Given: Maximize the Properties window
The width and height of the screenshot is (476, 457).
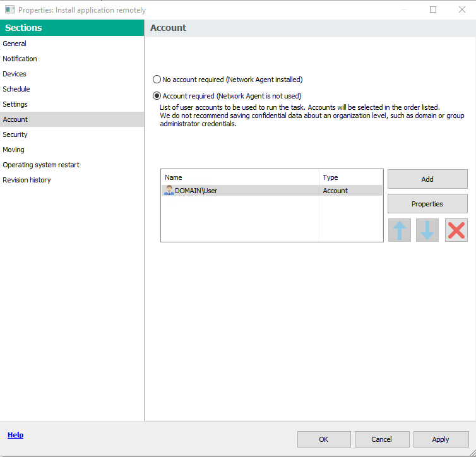Looking at the screenshot, I should (x=433, y=9).
